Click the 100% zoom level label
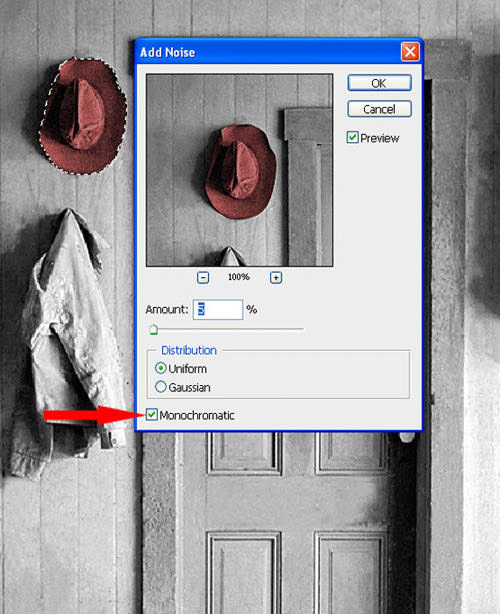The height and width of the screenshot is (614, 500). click(239, 277)
